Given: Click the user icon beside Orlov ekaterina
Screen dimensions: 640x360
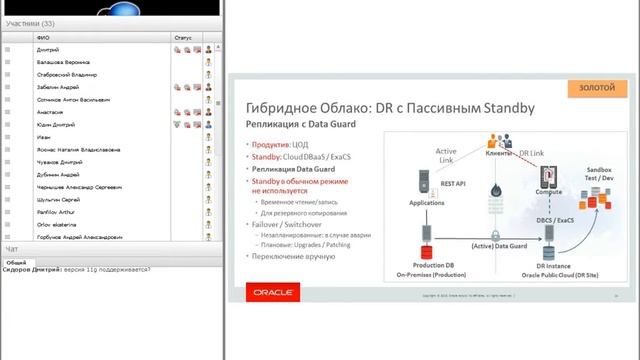Looking at the screenshot, I should tap(209, 224).
